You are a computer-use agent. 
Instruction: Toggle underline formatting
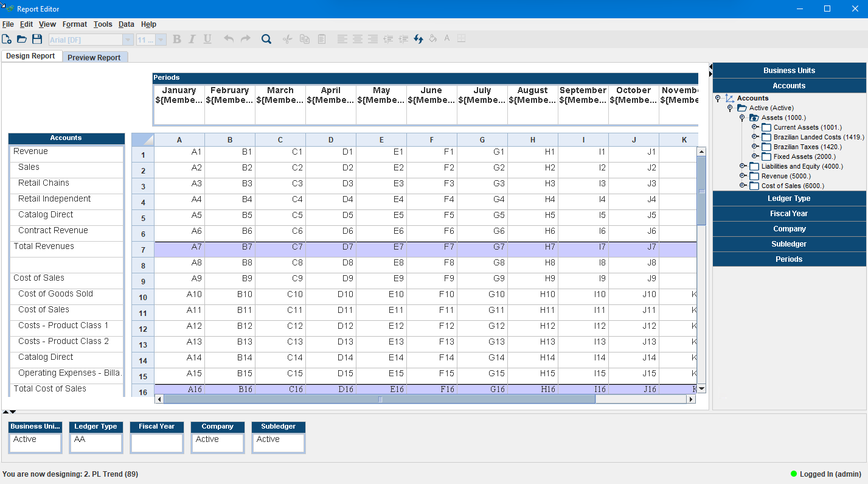pyautogui.click(x=207, y=38)
